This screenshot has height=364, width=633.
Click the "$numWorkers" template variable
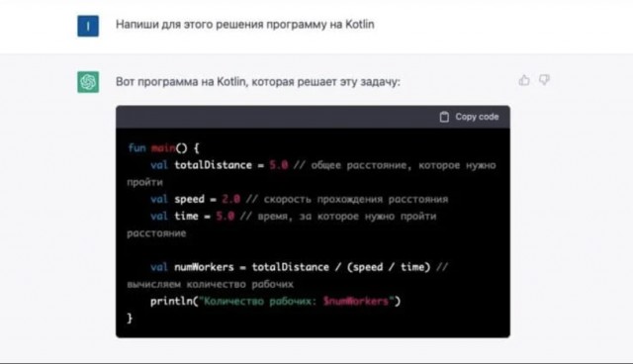[x=356, y=301]
